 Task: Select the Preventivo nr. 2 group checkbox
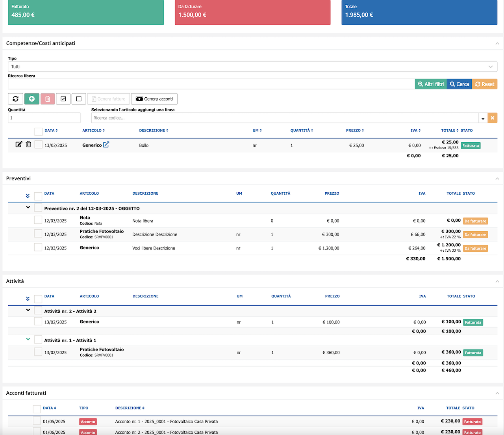(38, 208)
